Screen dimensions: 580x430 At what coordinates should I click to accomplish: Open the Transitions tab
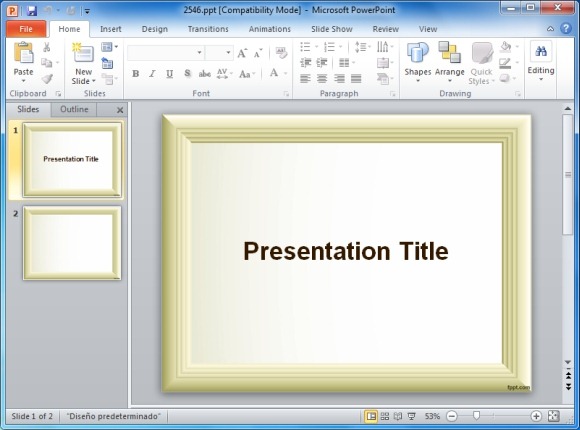click(208, 29)
